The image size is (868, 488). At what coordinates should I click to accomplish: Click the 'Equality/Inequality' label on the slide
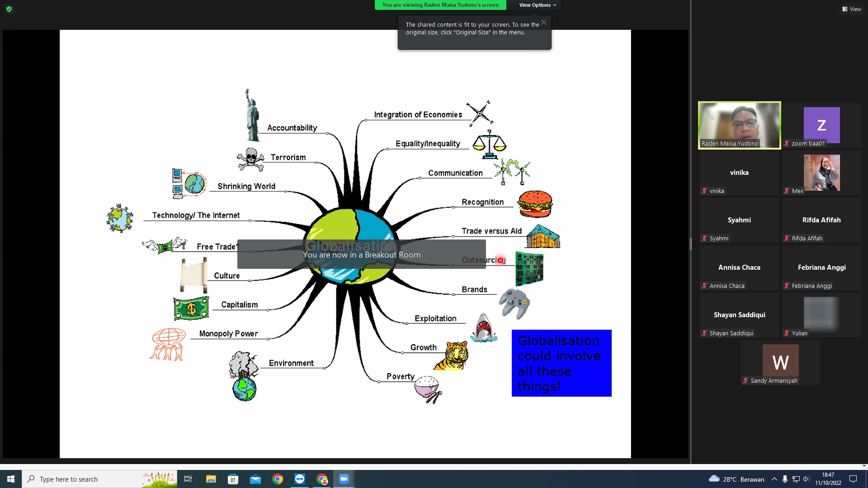[428, 144]
